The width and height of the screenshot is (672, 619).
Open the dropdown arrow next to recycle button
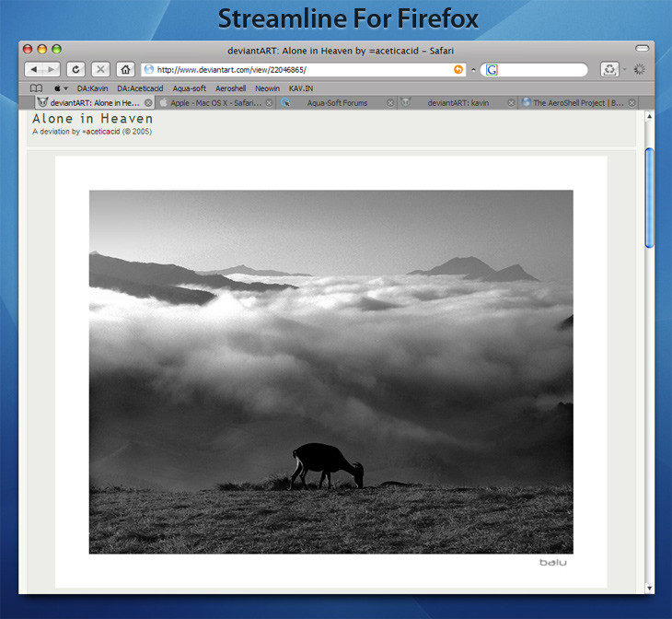tap(624, 69)
